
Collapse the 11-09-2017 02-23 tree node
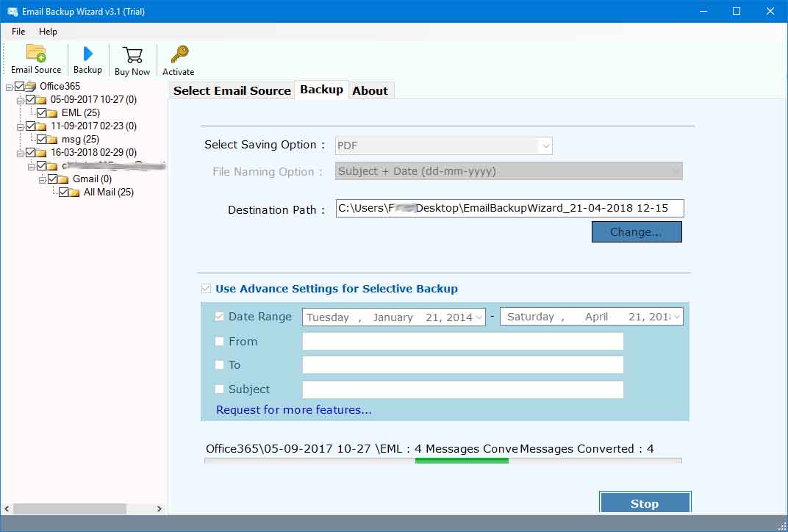20,127
